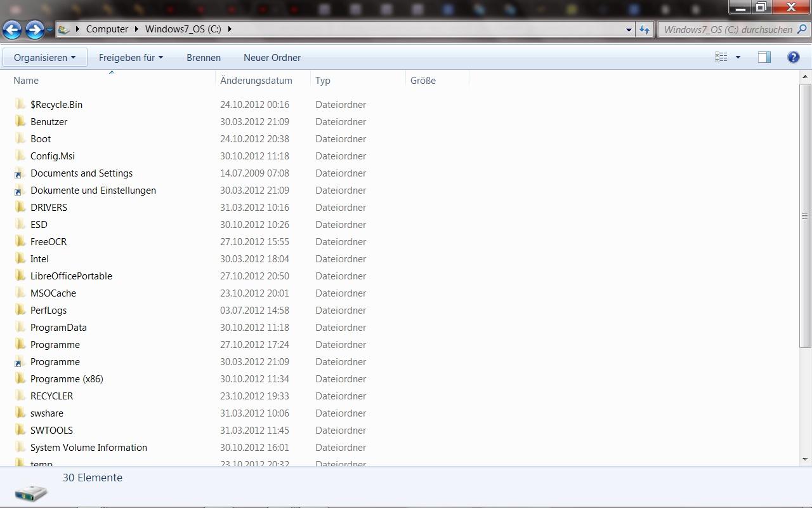
Task: Select the MSOCache folder icon
Action: click(x=20, y=293)
